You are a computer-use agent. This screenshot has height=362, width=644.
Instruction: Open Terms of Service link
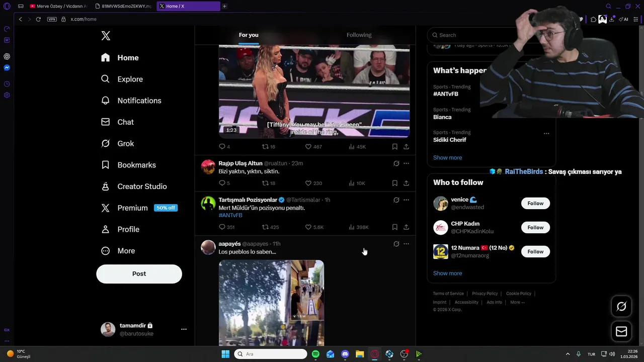pos(448,294)
